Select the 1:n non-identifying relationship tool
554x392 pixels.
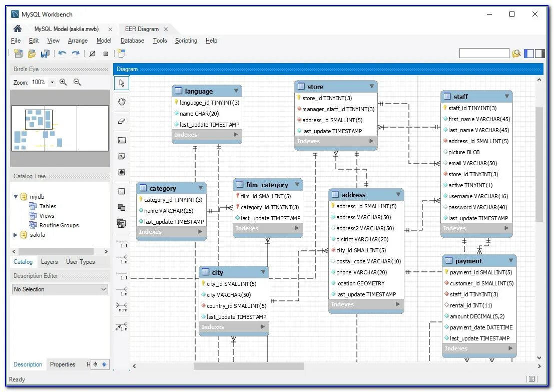point(122,259)
